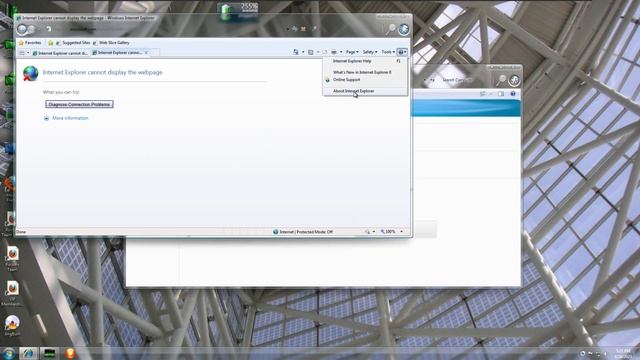Click the Internet Explorer Back button
Image resolution: width=640 pixels, height=360 pixels.
[22, 29]
